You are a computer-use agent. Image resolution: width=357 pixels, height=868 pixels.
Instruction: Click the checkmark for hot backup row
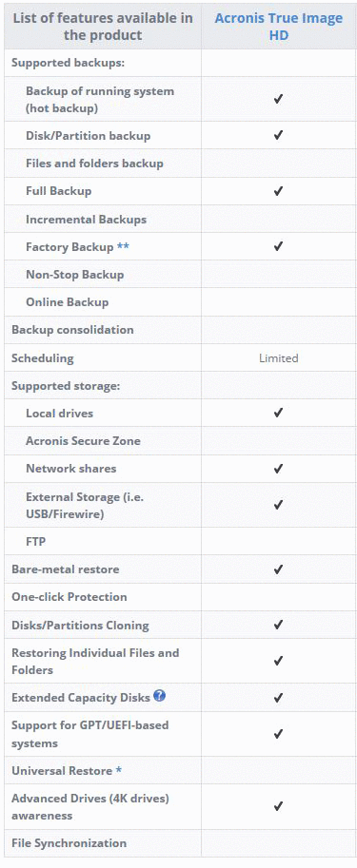point(278,99)
